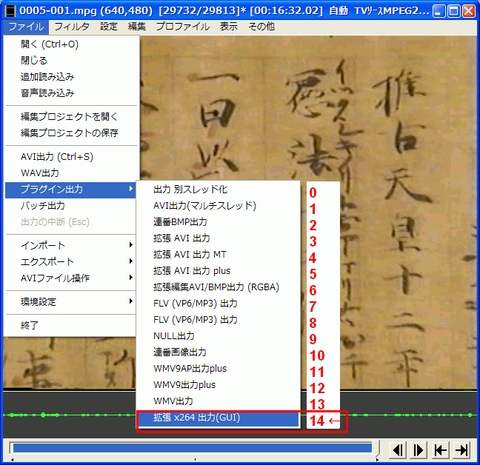The image size is (480, 465).
Task: Choose NULL出力 plugin
Action: [x=218, y=336]
